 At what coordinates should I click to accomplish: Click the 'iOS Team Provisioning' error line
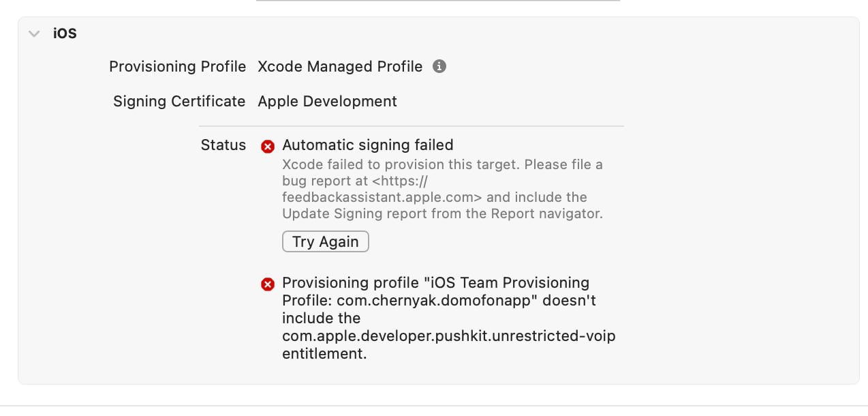pos(435,282)
